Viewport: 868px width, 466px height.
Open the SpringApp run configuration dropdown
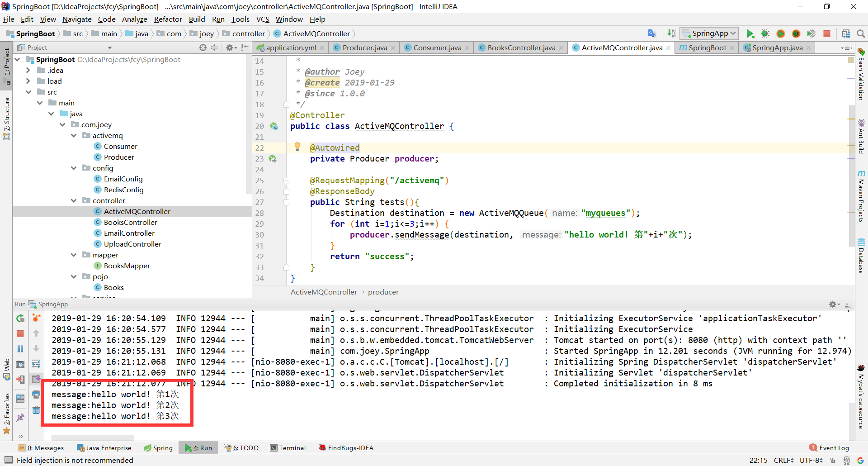(x=710, y=33)
